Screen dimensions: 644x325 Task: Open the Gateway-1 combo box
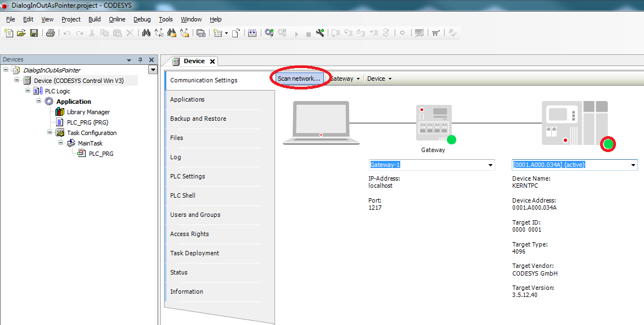(x=490, y=165)
